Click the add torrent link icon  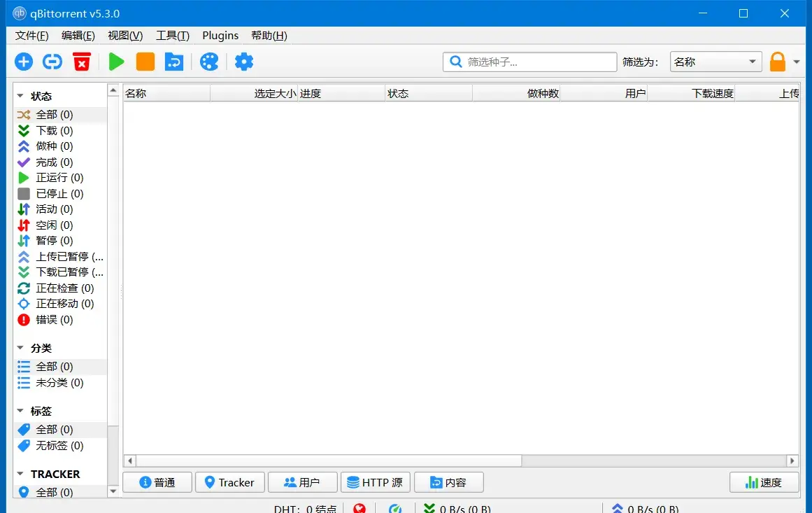pos(52,62)
